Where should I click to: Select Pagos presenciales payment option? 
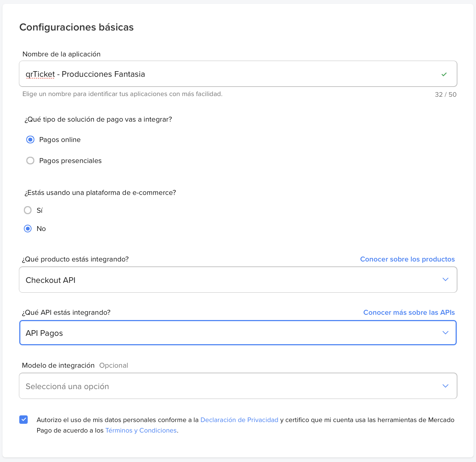pos(30,161)
